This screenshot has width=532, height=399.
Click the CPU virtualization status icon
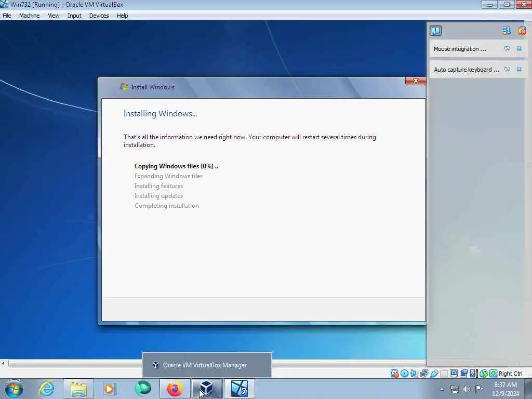(473, 374)
